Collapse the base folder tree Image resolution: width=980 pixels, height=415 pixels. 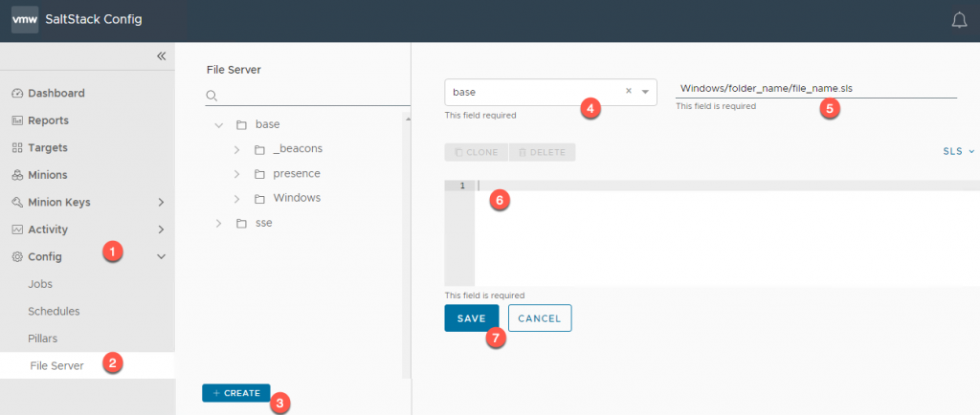(x=219, y=125)
